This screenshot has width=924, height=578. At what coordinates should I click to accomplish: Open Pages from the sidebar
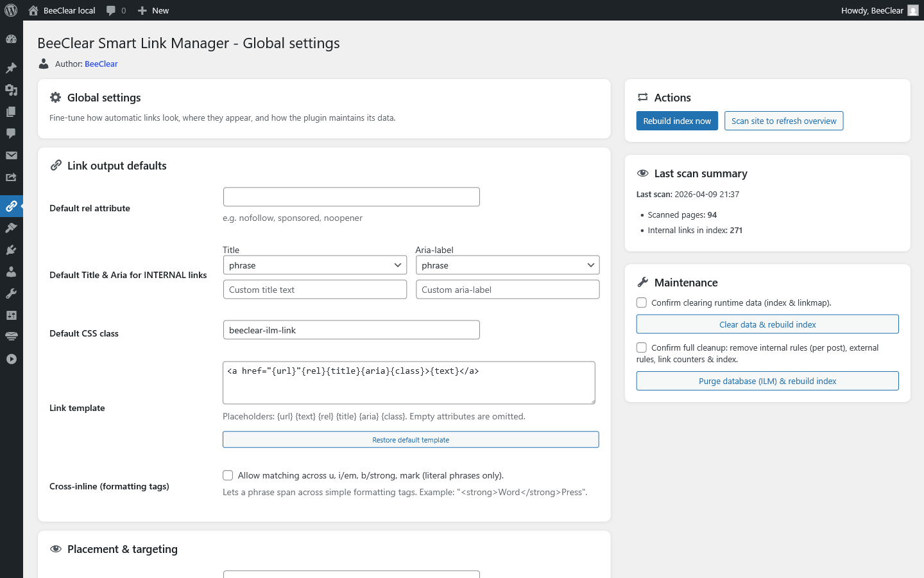[11, 112]
